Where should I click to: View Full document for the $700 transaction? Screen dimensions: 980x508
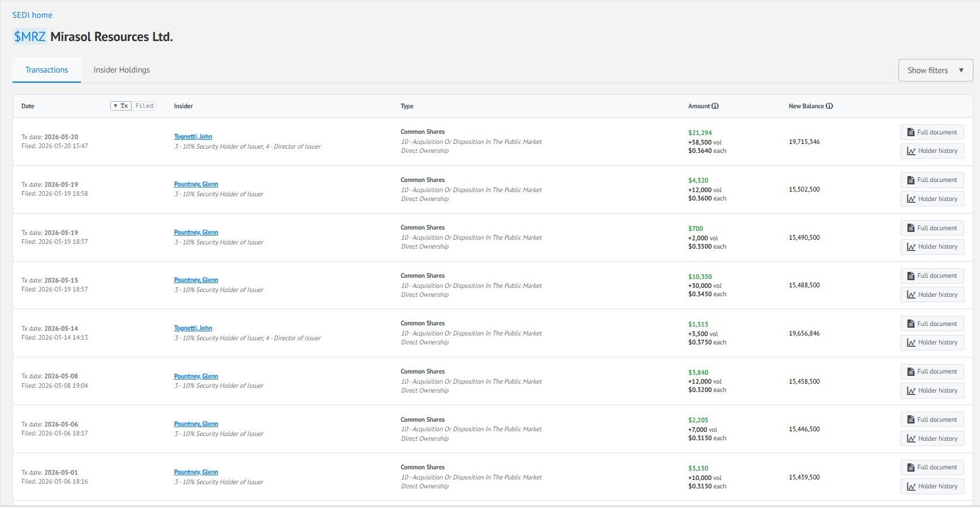[x=932, y=228]
